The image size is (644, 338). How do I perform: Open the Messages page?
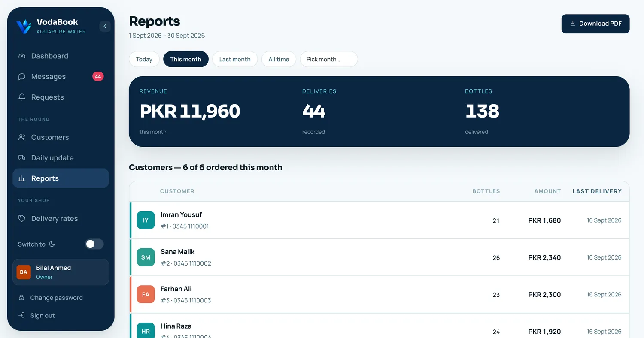pyautogui.click(x=61, y=77)
